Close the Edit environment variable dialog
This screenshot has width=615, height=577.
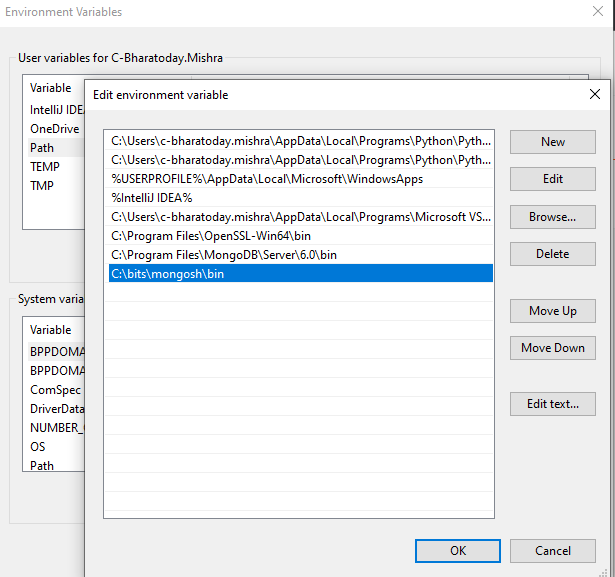595,94
